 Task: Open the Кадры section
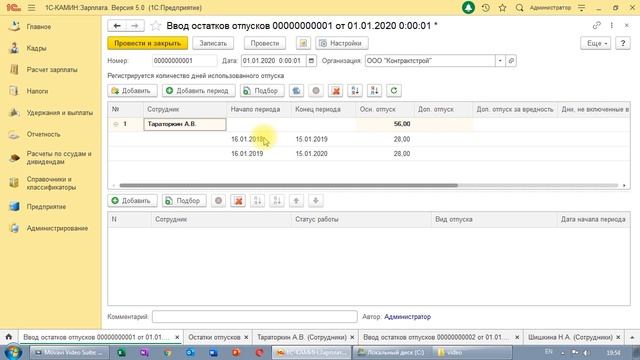click(x=36, y=48)
